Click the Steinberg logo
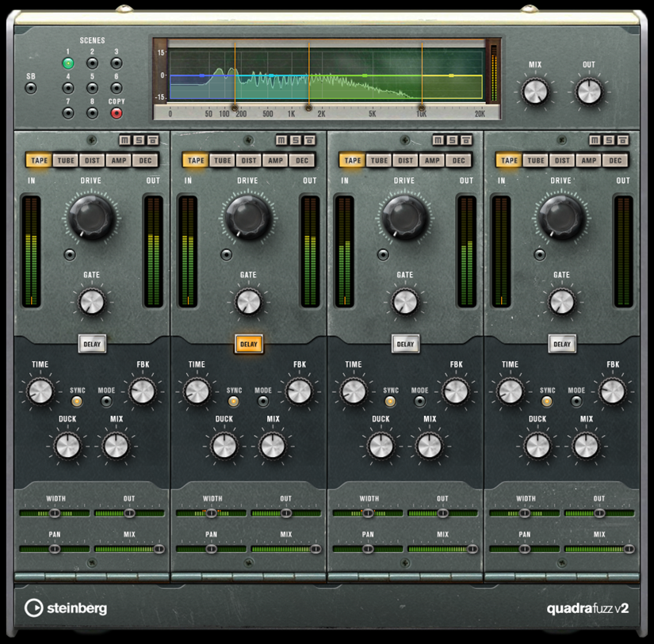The width and height of the screenshot is (654, 644). pos(66,608)
